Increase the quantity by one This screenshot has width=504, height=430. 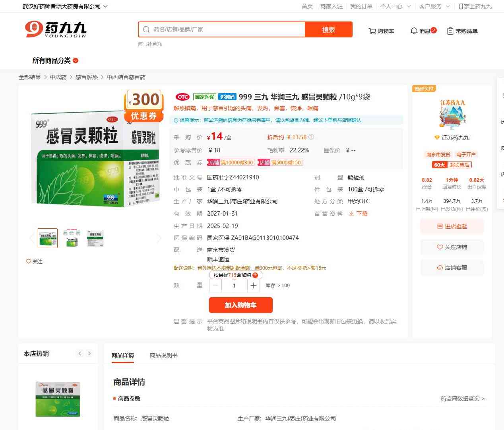[x=254, y=286]
